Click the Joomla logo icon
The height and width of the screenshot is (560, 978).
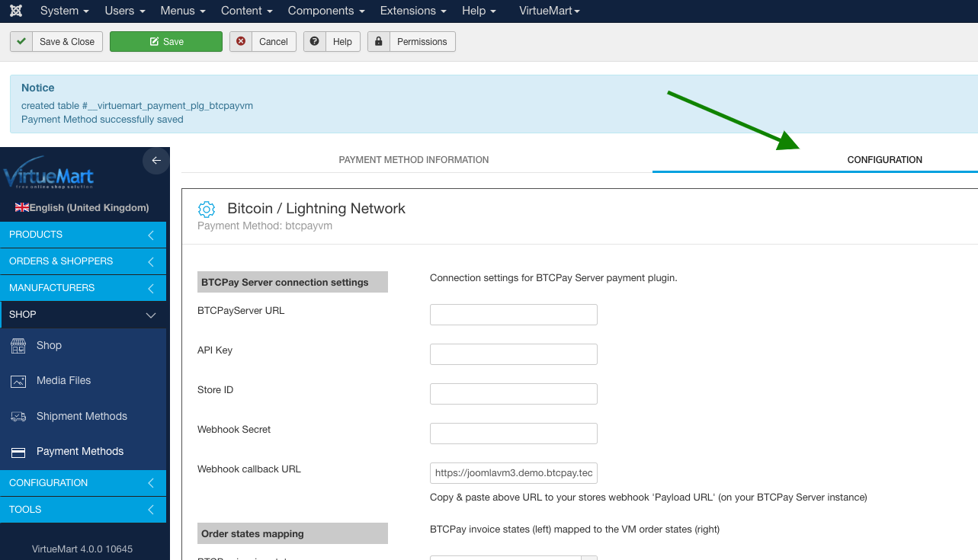(x=16, y=11)
